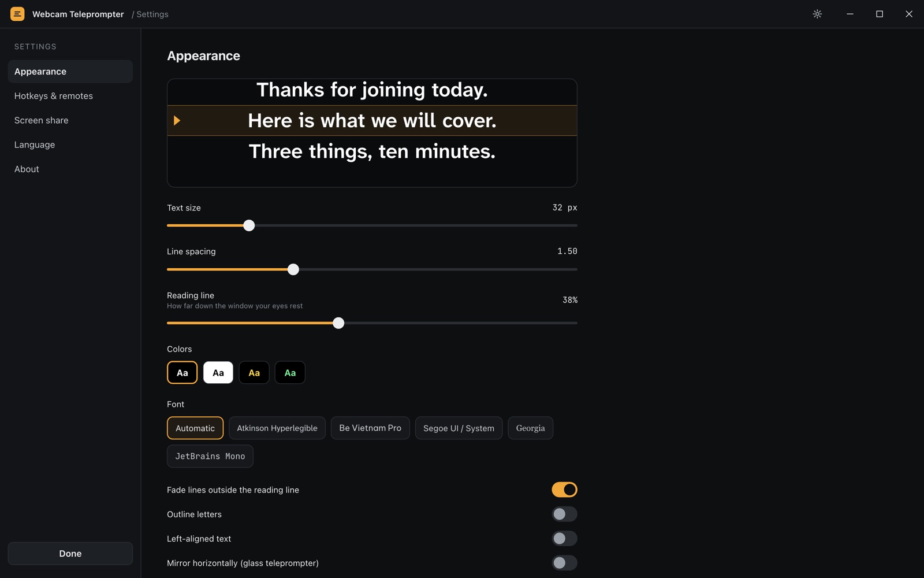Minimize the window
924x578 pixels.
pos(850,14)
